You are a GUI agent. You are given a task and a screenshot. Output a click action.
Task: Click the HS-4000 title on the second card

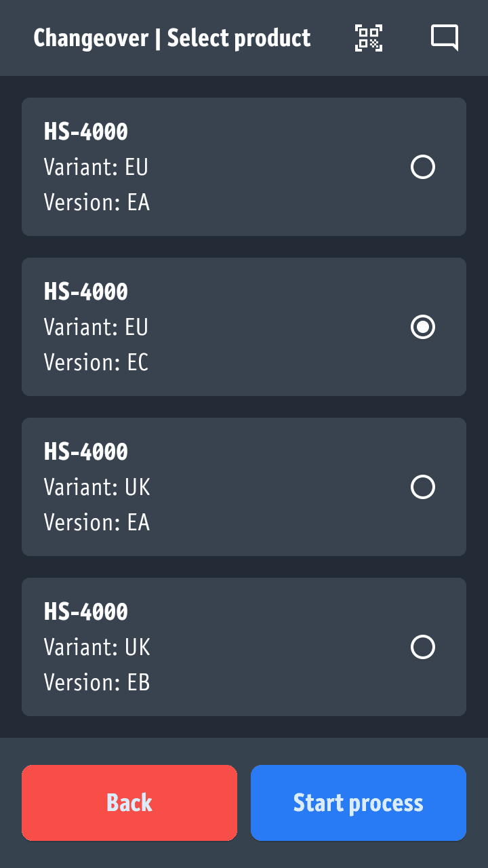[85, 292]
